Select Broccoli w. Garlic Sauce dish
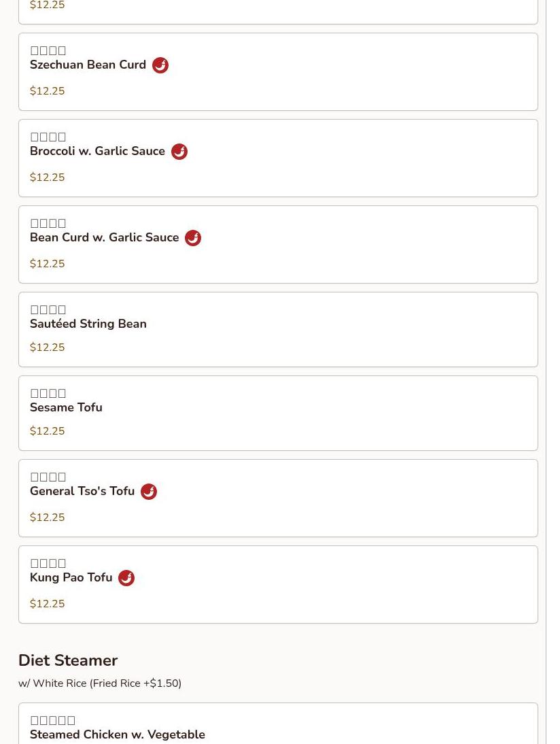Viewport: 560px width, 744px height. pos(97,152)
